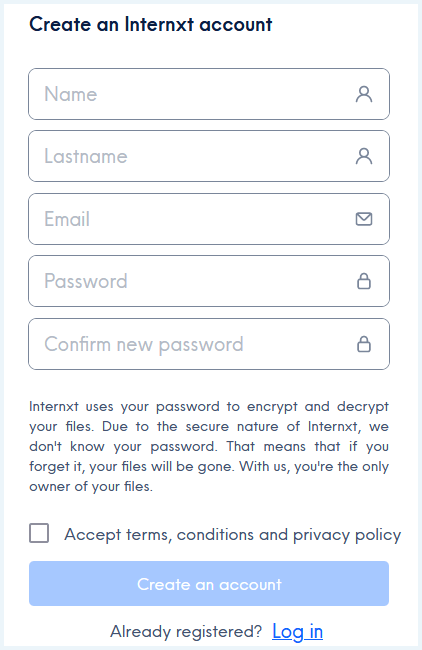
Task: Click the padlock icon in Confirm new password field
Action: pos(364,344)
